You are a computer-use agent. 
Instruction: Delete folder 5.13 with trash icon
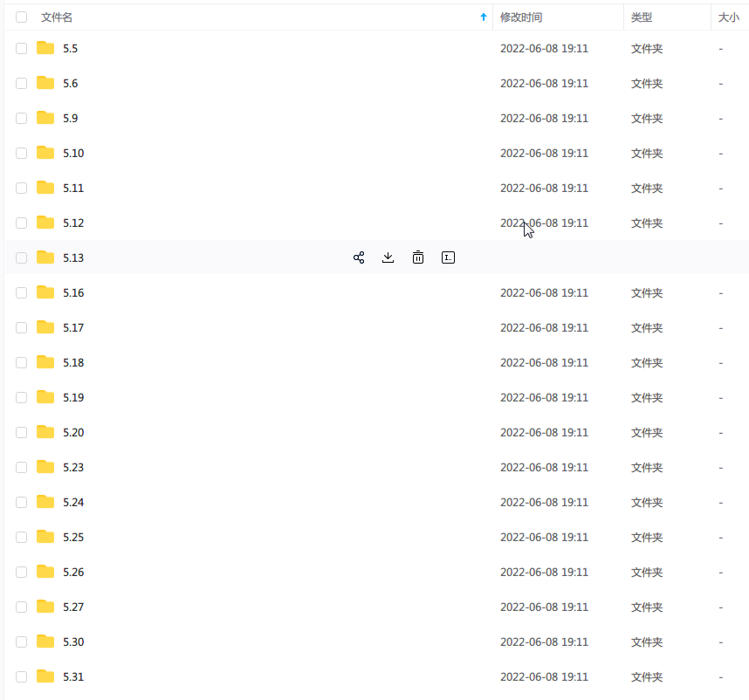(418, 257)
